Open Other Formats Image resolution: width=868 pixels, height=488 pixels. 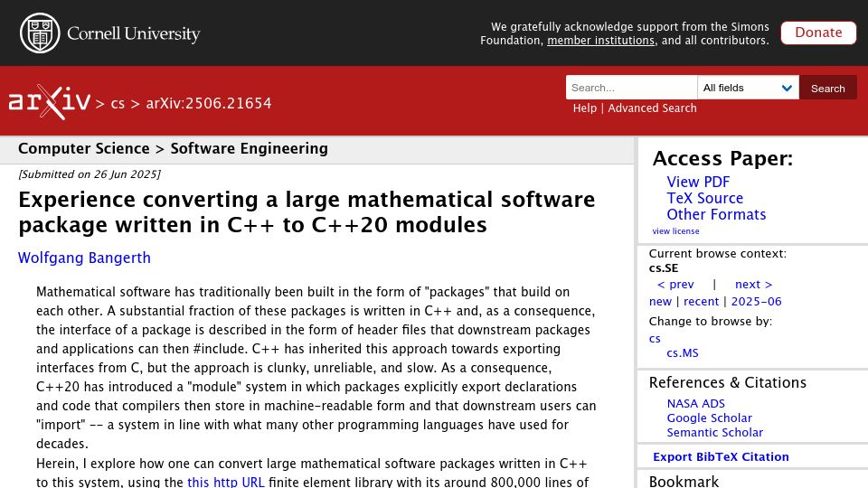[x=716, y=214]
